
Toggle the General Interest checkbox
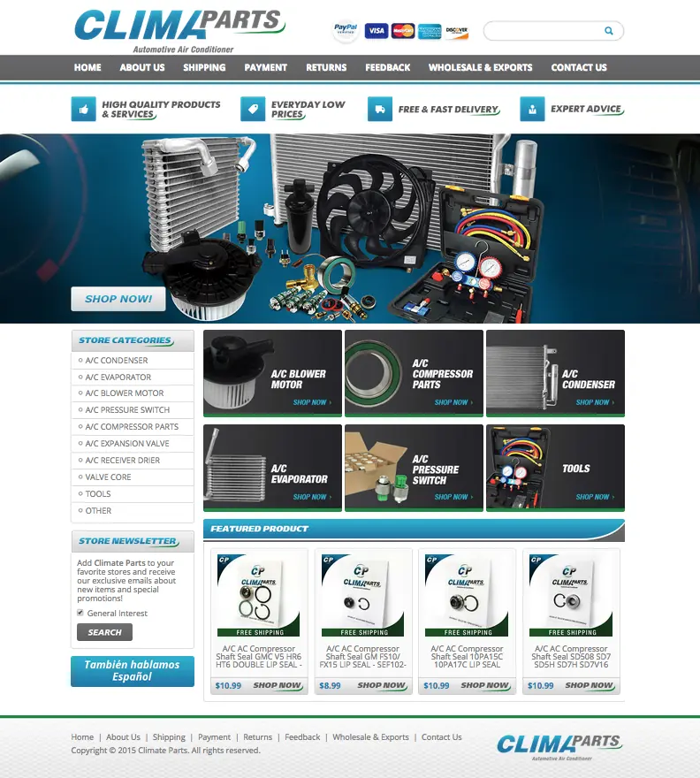point(80,613)
